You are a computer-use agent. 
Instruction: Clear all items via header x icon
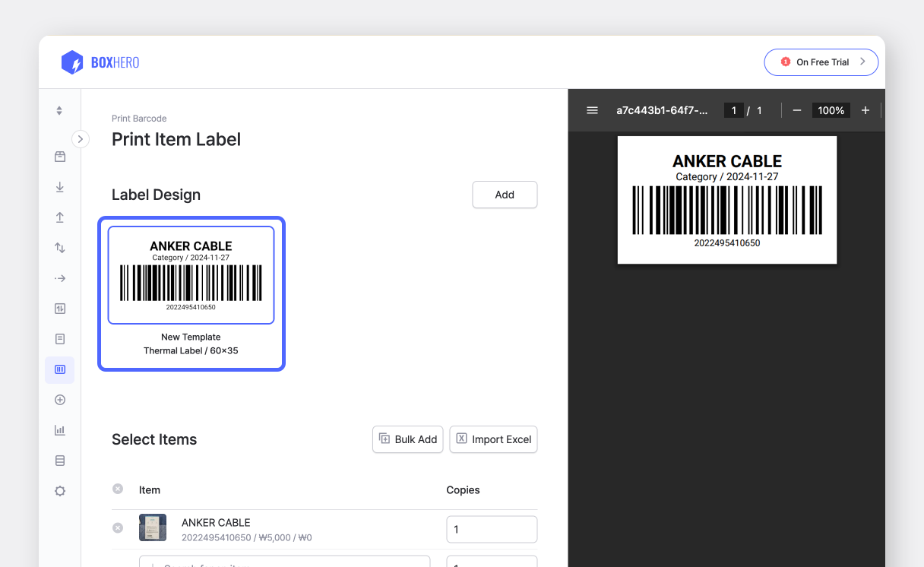118,489
